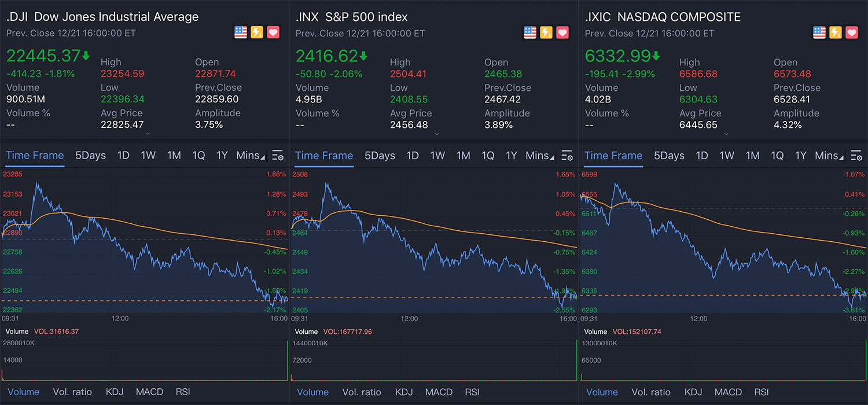This screenshot has width=868, height=405.
Task: Click the lightning icon in Dow Jones panel
Action: 257,32
